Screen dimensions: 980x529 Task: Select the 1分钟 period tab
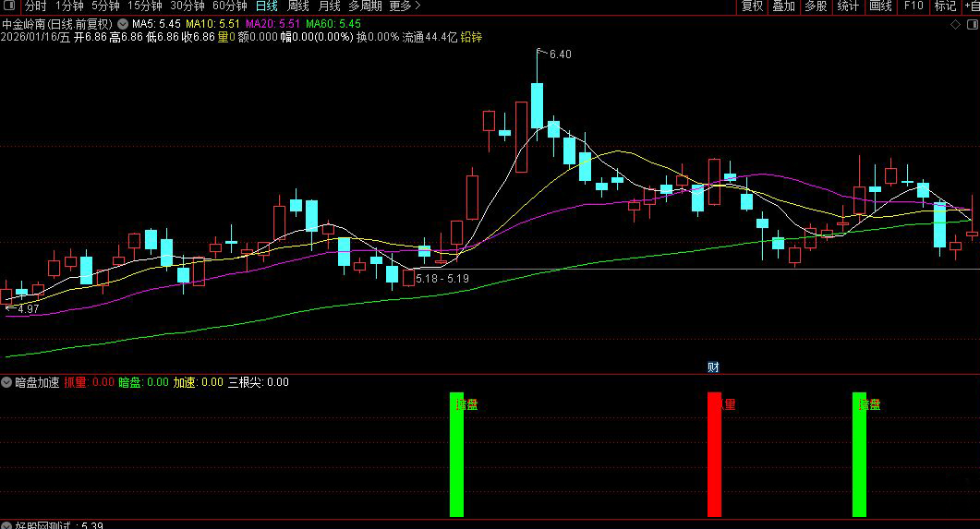click(x=69, y=6)
